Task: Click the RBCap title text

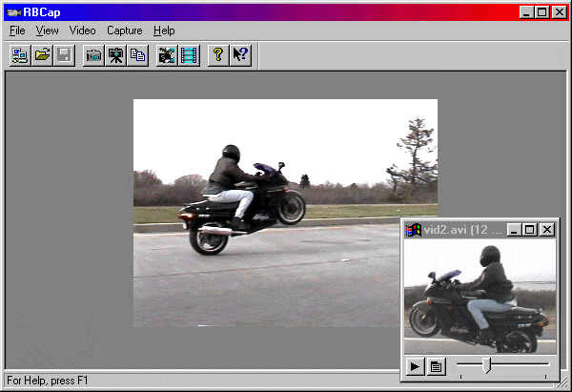Action: pos(42,12)
